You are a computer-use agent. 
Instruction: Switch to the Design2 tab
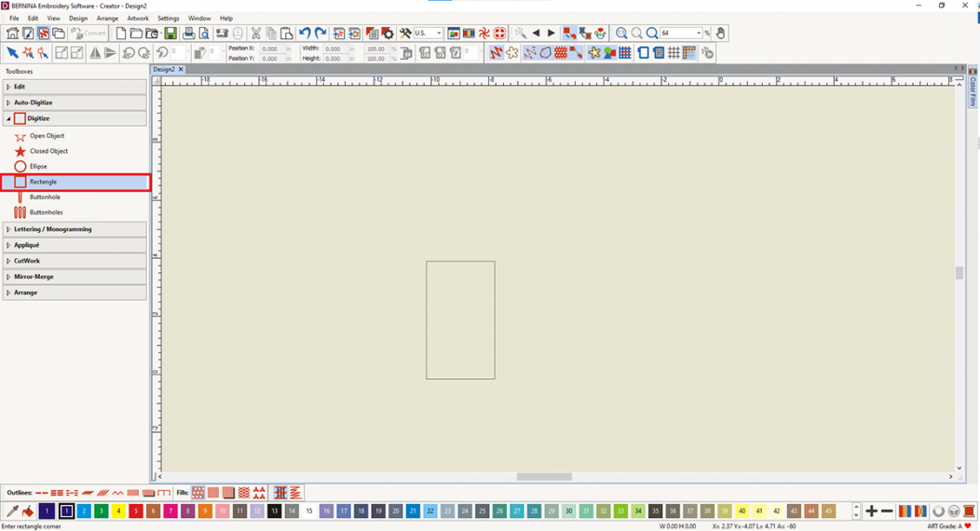(164, 70)
